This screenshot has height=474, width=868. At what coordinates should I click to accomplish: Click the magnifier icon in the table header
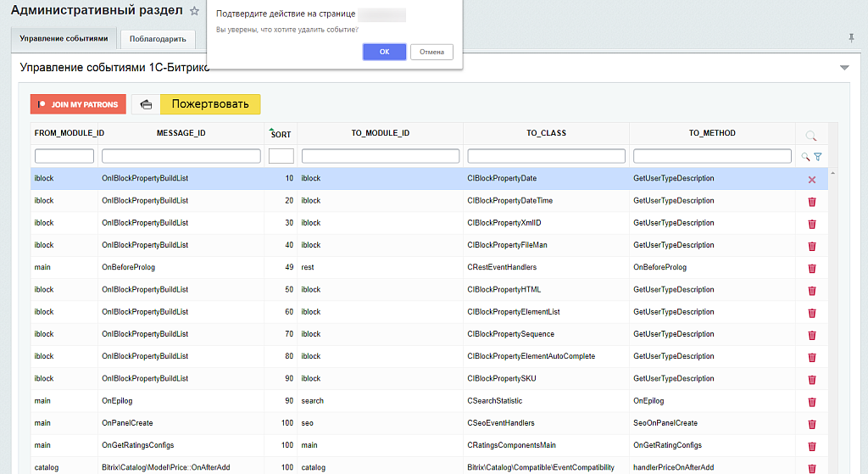pyautogui.click(x=811, y=136)
